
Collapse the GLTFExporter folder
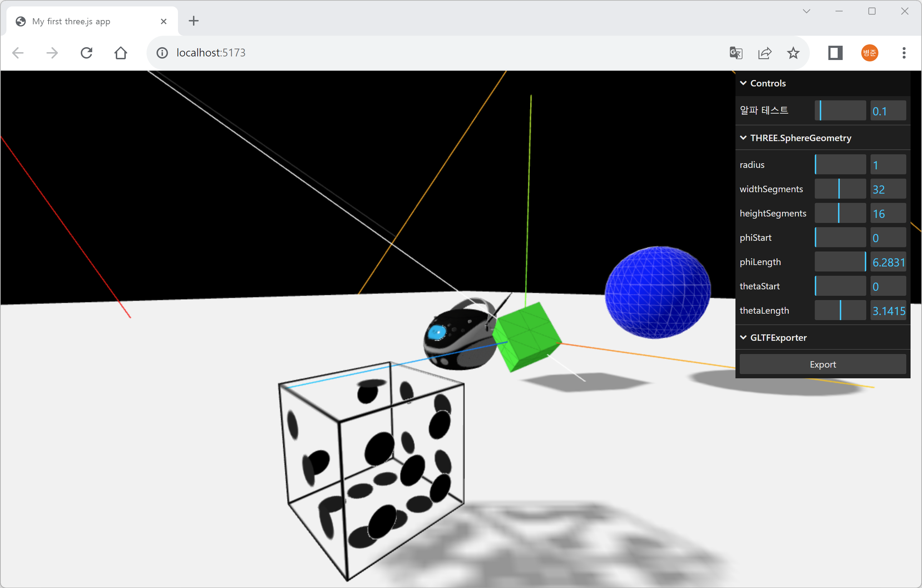pyautogui.click(x=778, y=338)
